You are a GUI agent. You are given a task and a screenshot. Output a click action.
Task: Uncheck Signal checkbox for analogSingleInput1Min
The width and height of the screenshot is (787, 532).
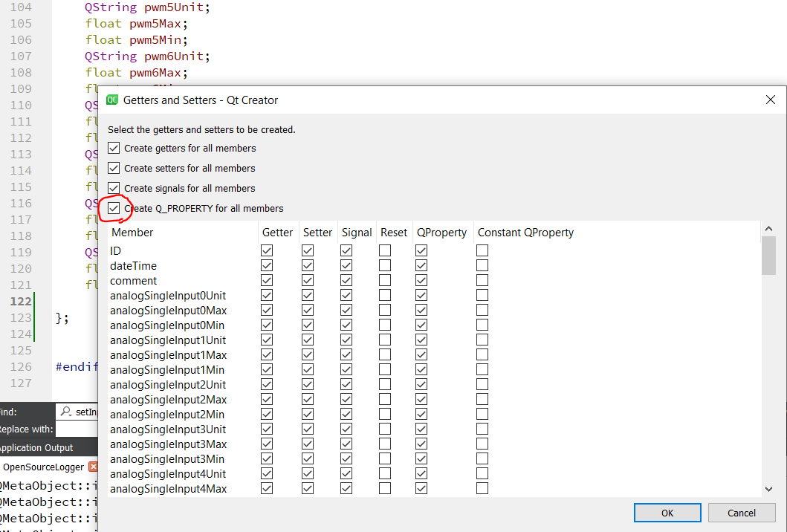(346, 369)
